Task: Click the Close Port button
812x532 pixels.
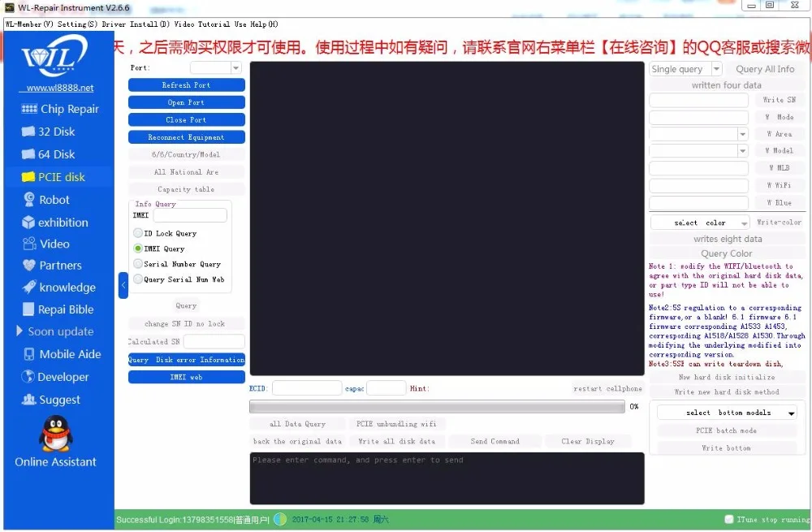Action: click(187, 119)
